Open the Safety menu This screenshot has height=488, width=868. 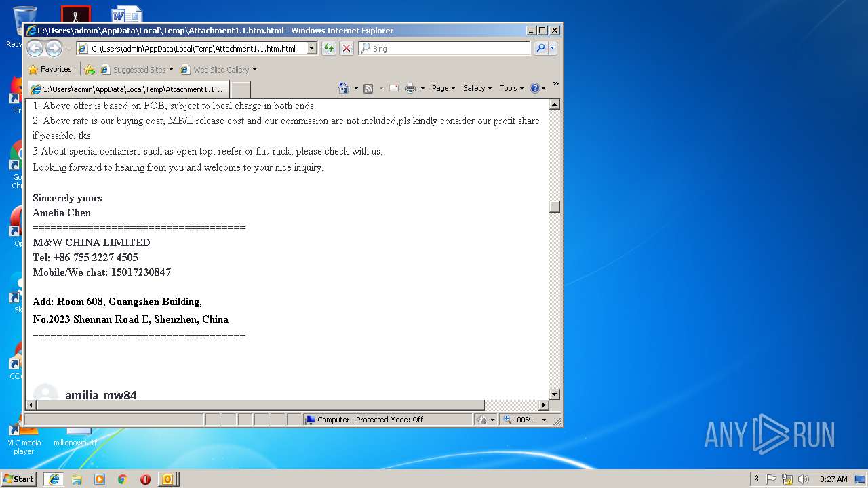(x=477, y=88)
